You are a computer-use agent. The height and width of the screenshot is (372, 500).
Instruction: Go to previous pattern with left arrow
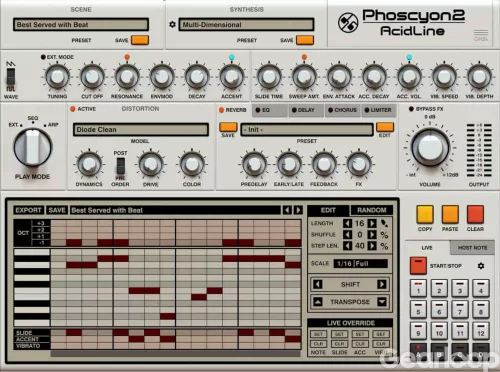click(287, 210)
